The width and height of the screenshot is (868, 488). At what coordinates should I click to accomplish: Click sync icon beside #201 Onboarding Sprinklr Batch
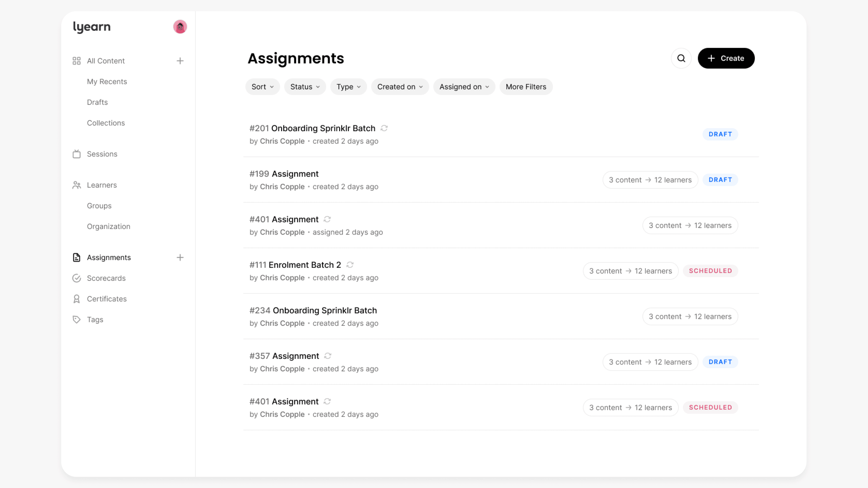[384, 128]
